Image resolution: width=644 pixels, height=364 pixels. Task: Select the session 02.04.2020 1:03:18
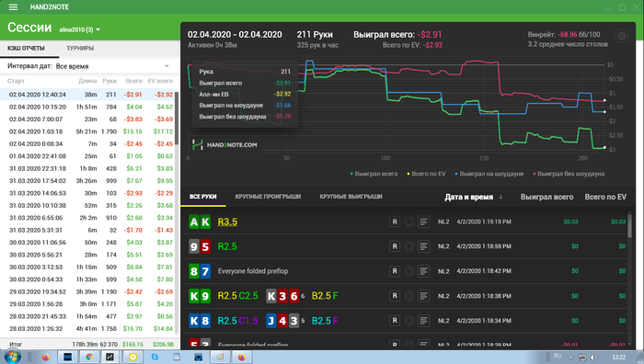coord(87,131)
